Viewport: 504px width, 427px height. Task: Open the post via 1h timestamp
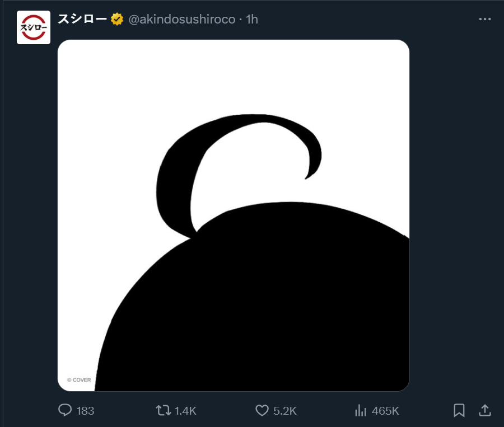pos(252,19)
